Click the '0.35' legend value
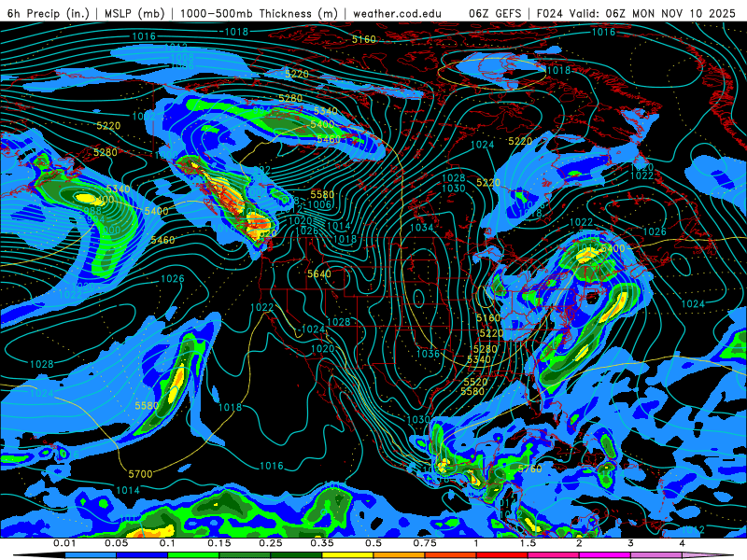Viewport: 747px width, 560px height. click(322, 543)
